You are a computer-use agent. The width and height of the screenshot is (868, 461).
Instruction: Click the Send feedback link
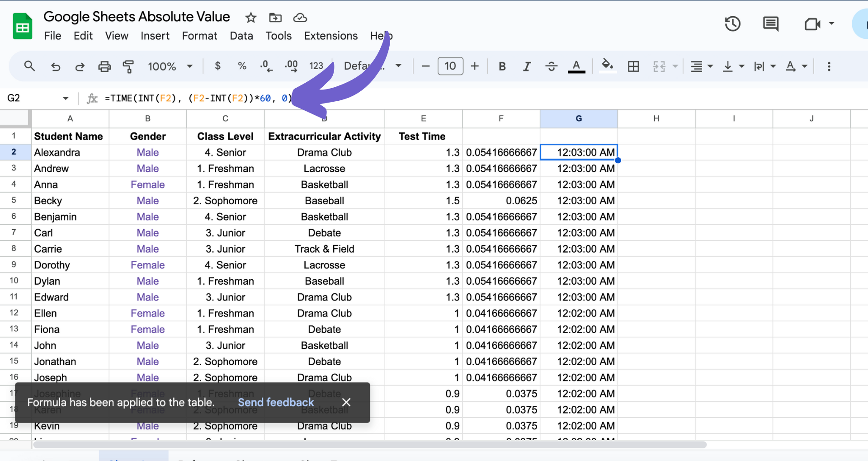[x=276, y=402]
